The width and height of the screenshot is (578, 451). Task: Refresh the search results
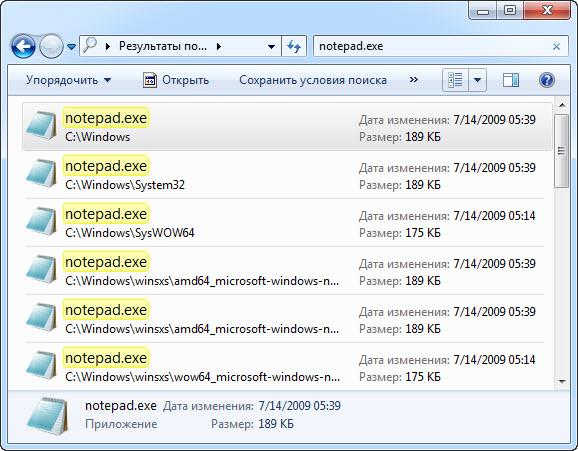pos(294,46)
